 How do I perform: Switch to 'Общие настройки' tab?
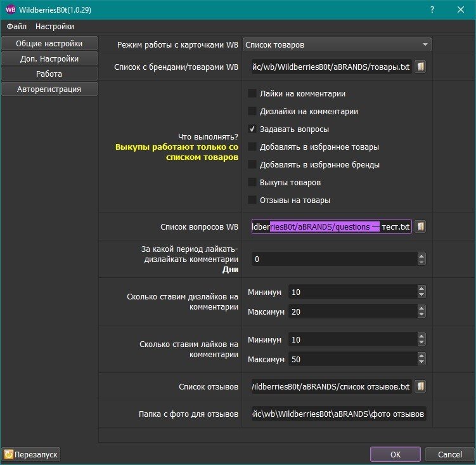tap(49, 44)
